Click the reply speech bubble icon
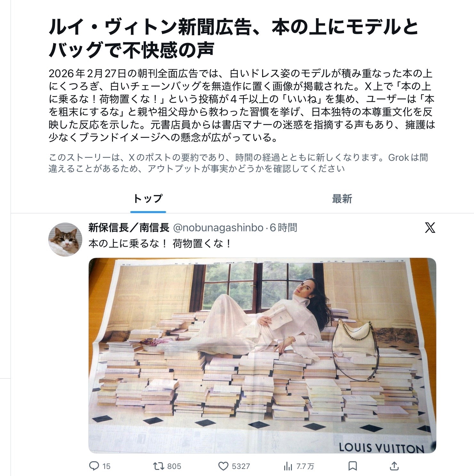This screenshot has height=476, width=474. coord(94,466)
